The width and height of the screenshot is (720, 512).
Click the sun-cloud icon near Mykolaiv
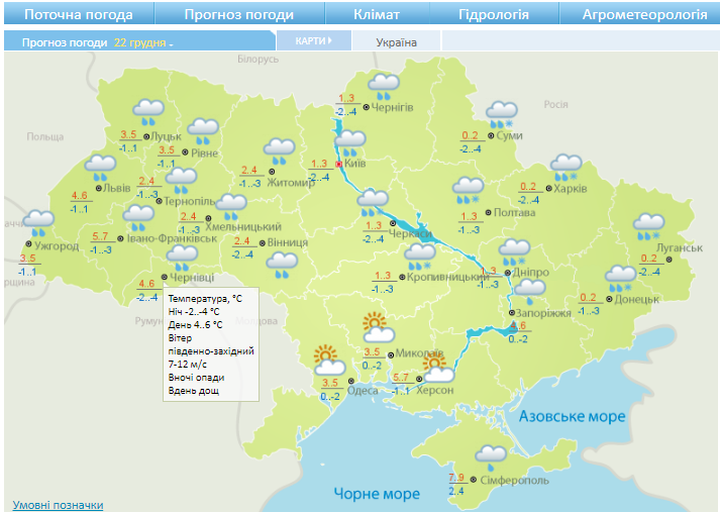[x=377, y=328]
